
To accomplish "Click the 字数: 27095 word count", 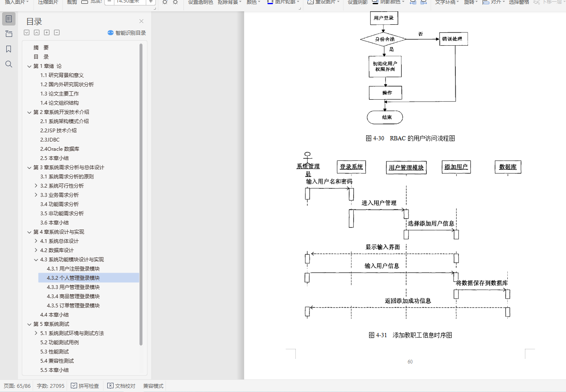I will 51,386.
